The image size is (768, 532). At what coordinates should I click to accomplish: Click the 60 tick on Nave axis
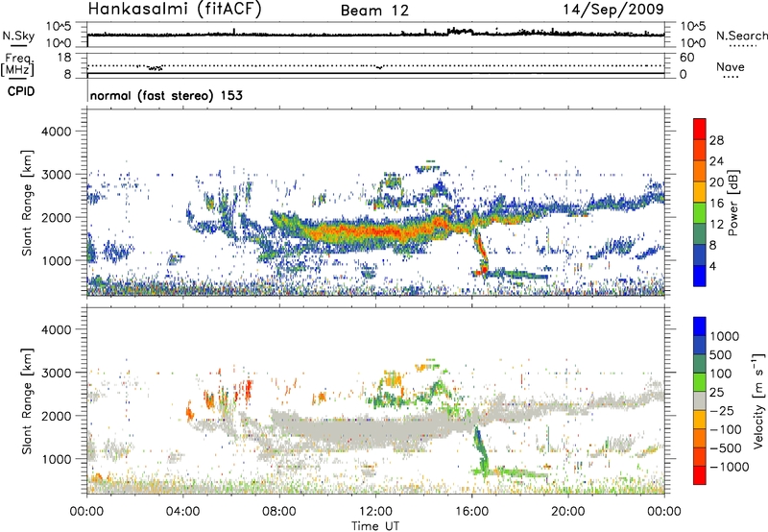coord(686,58)
